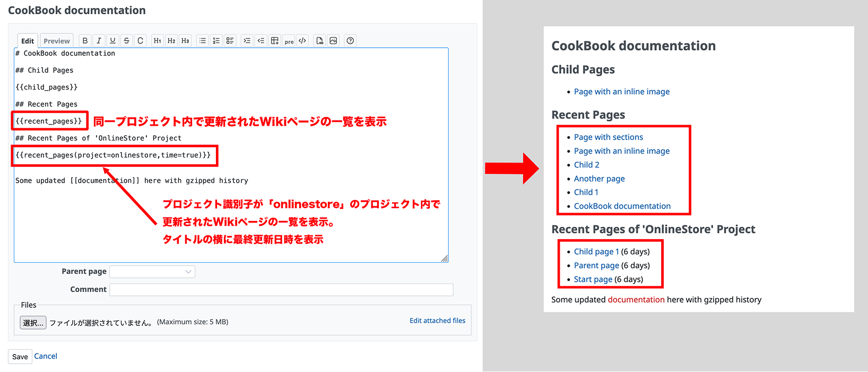Insert a preformatted text block
Image resolution: width=868 pixels, height=372 pixels.
click(x=289, y=41)
